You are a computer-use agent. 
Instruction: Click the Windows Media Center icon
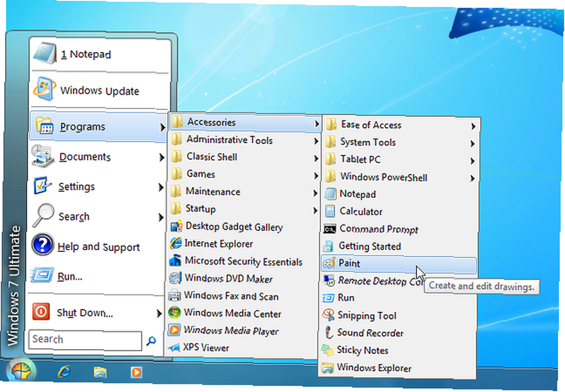tap(175, 313)
